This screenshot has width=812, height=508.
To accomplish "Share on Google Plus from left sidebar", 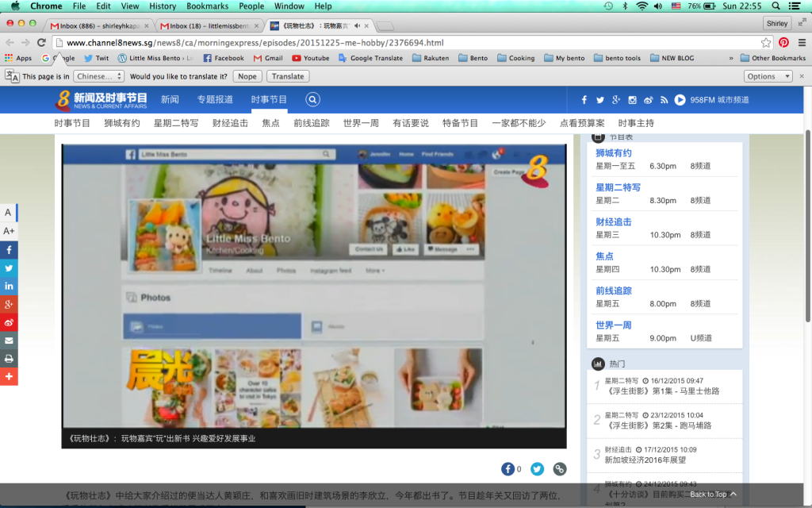I will click(9, 304).
